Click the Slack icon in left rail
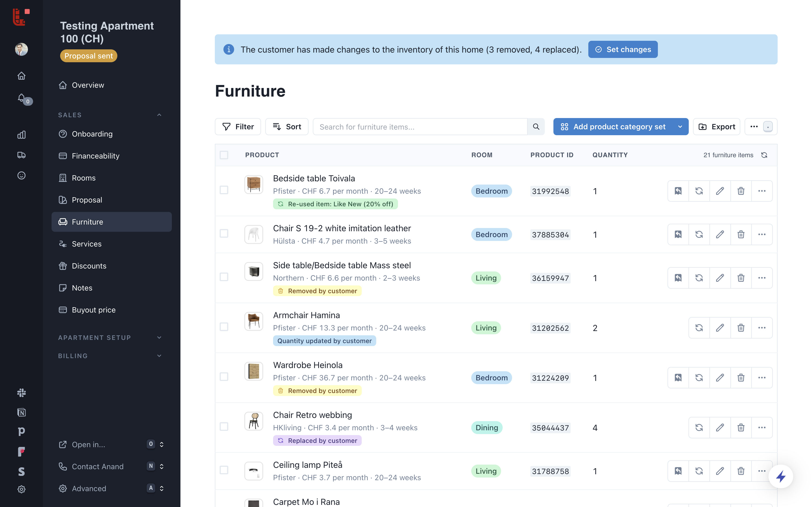This screenshot has width=812, height=507. (21, 392)
